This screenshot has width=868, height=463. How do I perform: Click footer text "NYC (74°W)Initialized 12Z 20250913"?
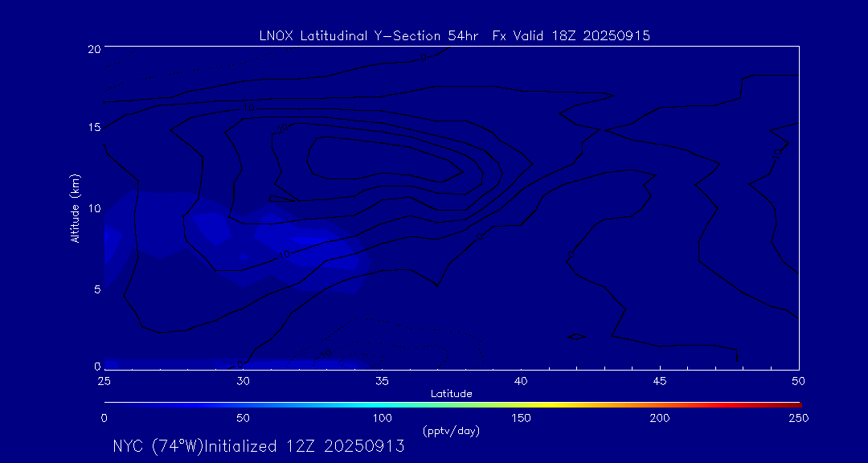tap(259, 446)
